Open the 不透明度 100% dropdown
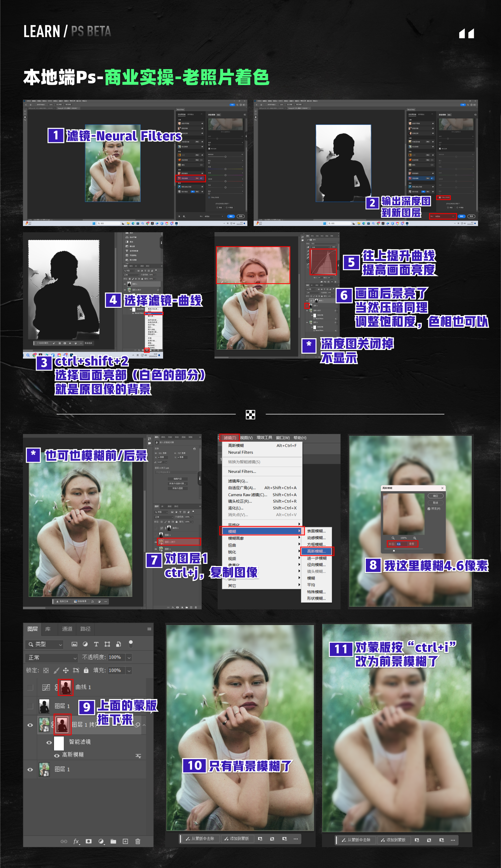Viewport: 501px width, 868px height. (129, 658)
